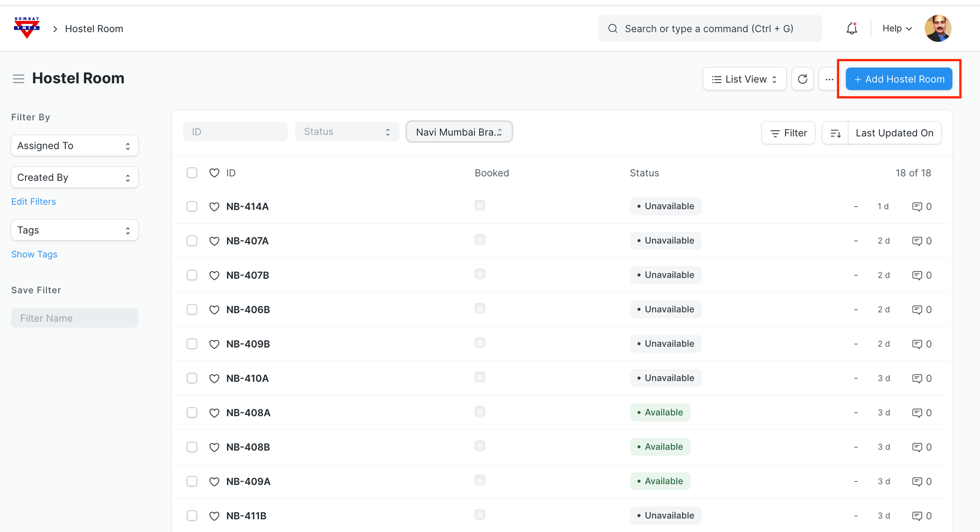This screenshot has height=532, width=980.
Task: Tick the select-all checkbox in header
Action: (x=192, y=173)
